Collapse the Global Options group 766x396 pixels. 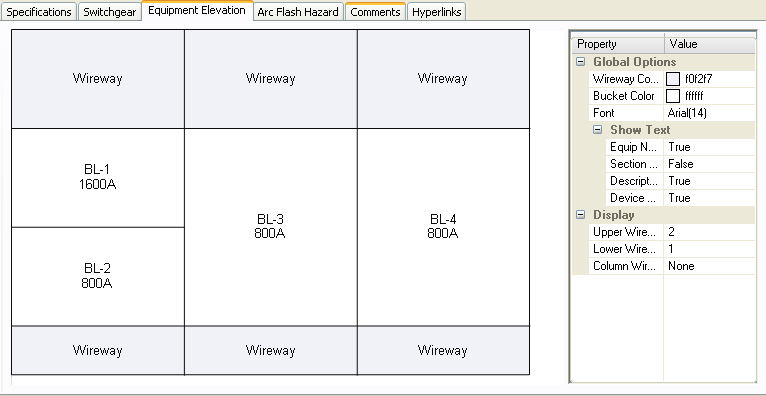tap(580, 62)
